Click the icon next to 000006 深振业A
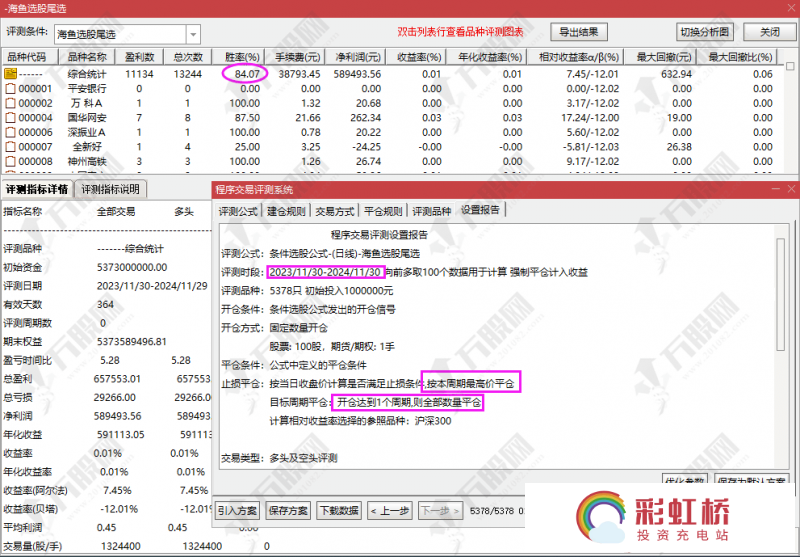Screen dimensions: 800x557 [x=10, y=132]
